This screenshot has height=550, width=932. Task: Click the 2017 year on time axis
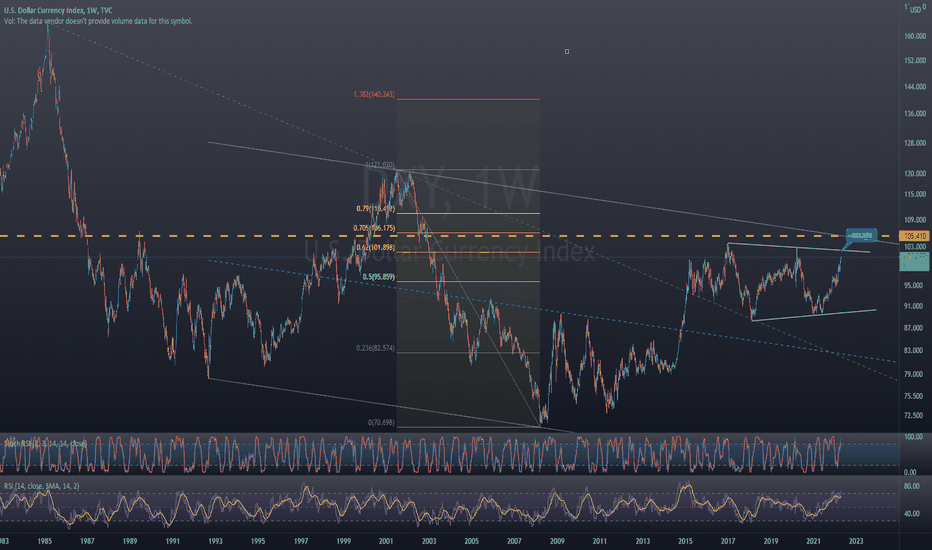coord(728,542)
